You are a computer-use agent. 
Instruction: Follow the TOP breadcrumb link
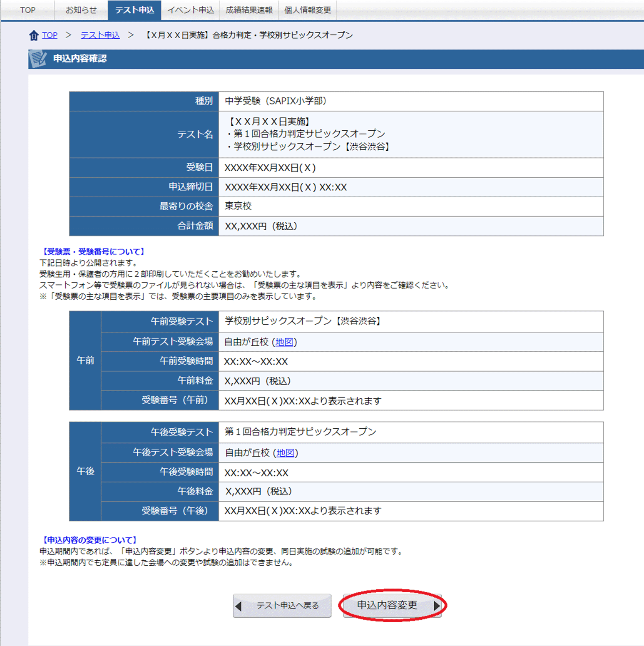pos(50,35)
